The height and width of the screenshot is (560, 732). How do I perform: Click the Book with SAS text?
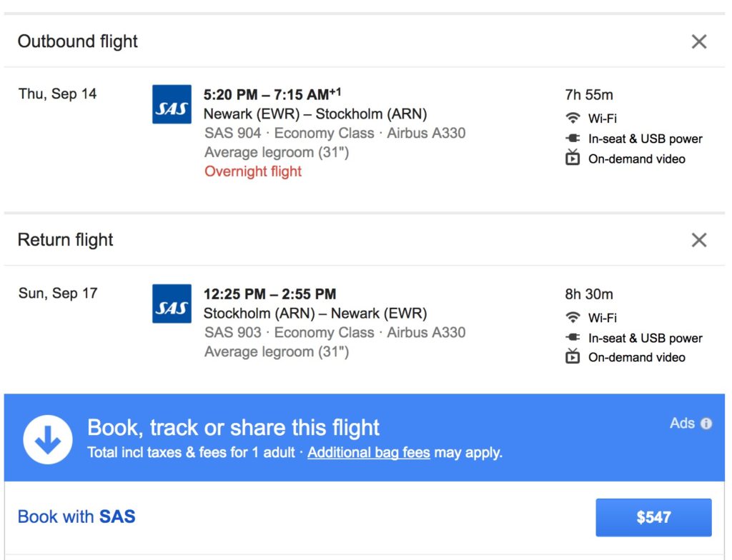(x=76, y=516)
